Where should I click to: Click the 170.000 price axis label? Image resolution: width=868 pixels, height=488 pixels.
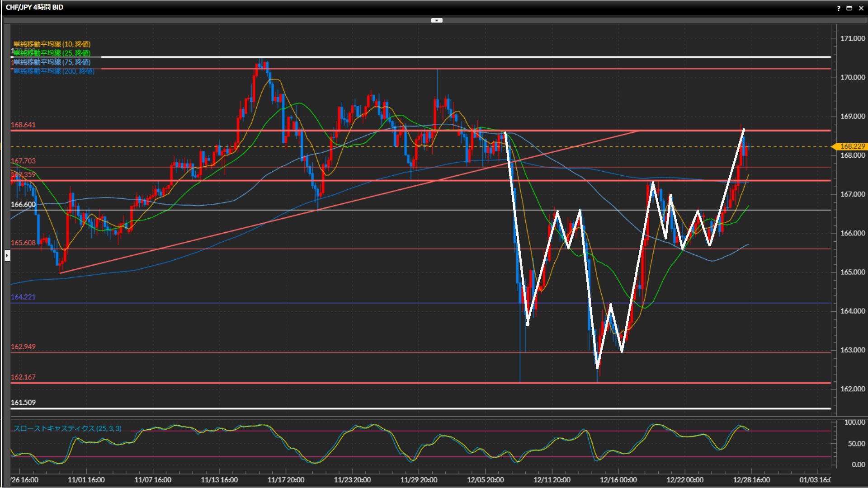(x=852, y=77)
